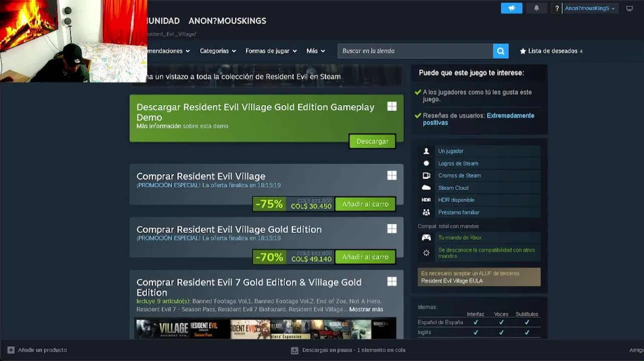Viewport: 644px width, 361px height.
Task: Click Lista de deseados
Action: coord(552,51)
